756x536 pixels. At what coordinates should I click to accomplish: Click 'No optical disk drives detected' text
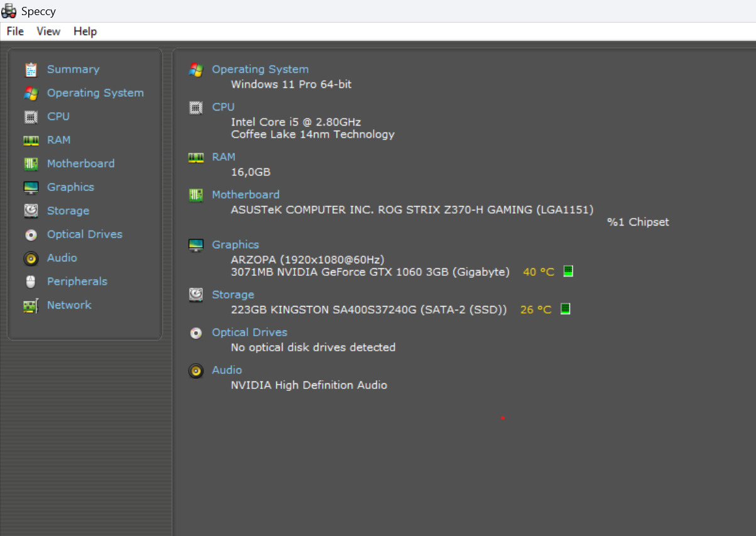[313, 347]
